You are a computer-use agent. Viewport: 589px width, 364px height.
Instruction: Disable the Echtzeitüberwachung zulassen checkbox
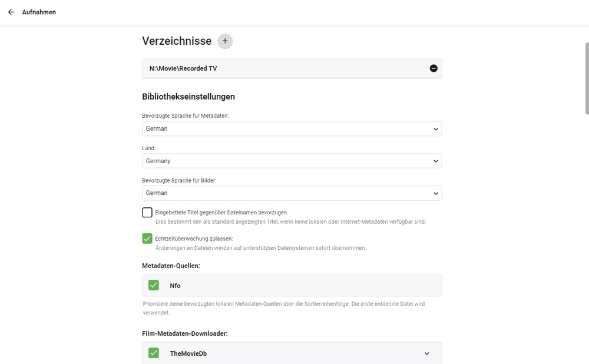click(147, 239)
